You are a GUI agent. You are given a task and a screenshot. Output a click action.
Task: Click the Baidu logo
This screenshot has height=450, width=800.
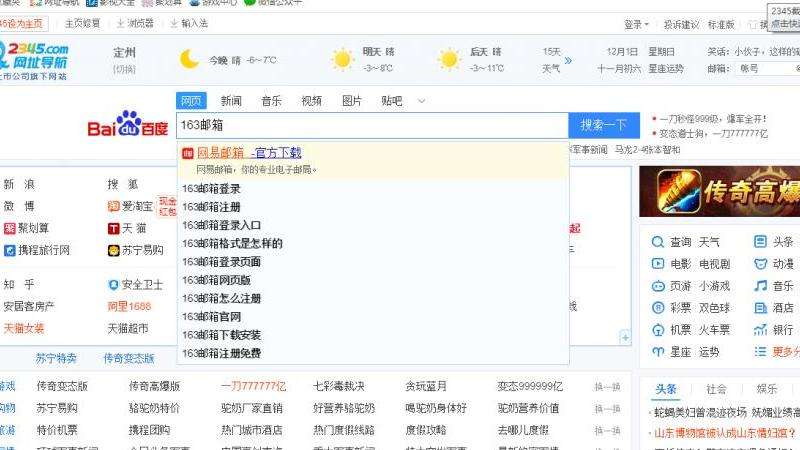click(x=128, y=124)
